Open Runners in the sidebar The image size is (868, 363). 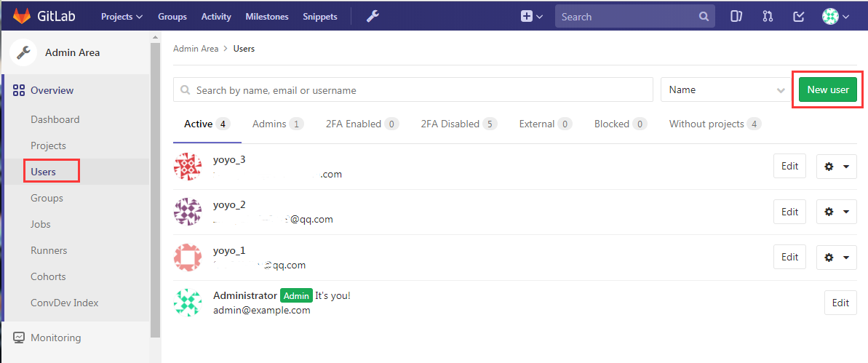pos(49,250)
